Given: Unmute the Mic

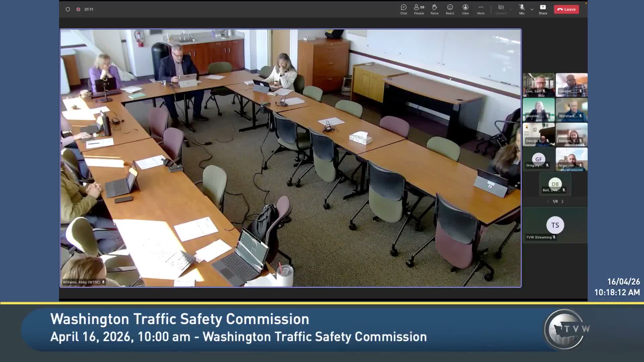Looking at the screenshot, I should [522, 9].
